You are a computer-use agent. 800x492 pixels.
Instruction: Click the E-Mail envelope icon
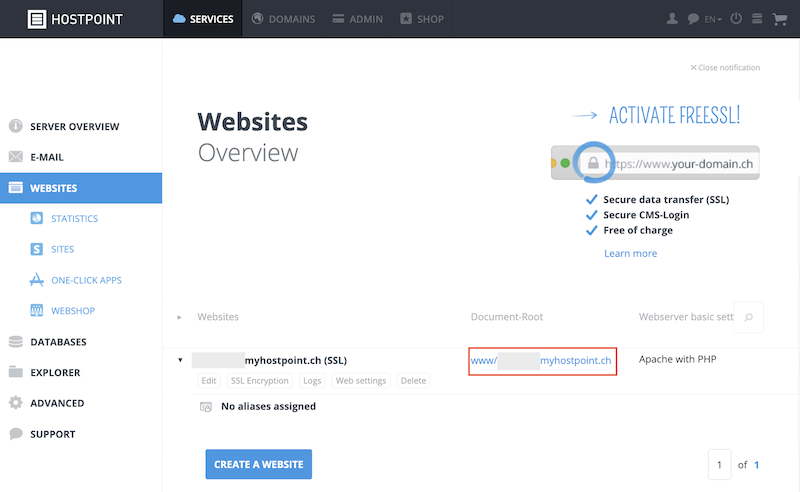16,157
